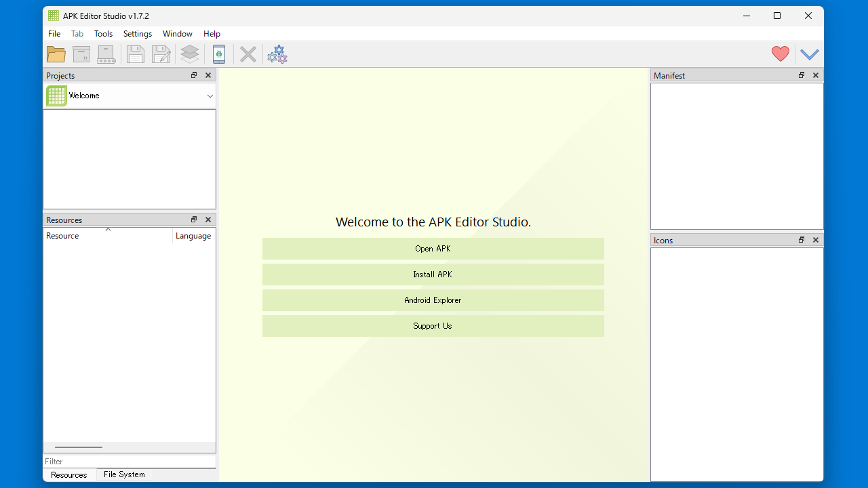Viewport: 868px width, 488px height.
Task: Open the Settings menu
Action: pos(138,34)
